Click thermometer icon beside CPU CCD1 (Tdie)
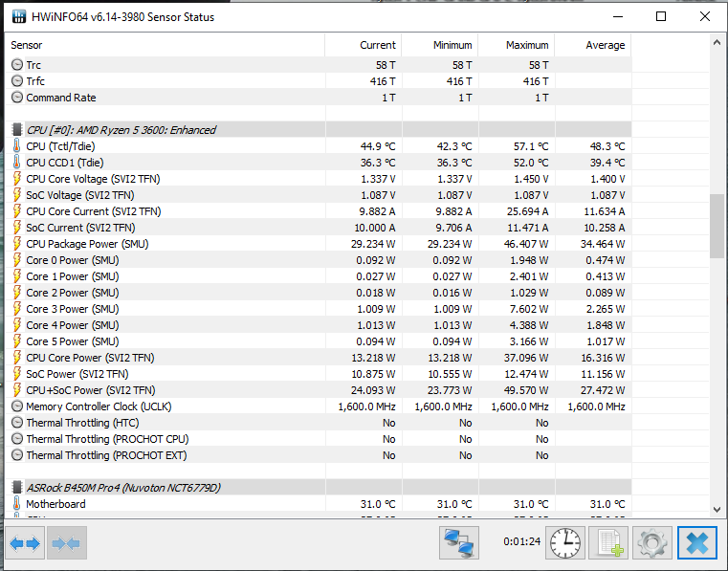The width and height of the screenshot is (728, 571). (x=16, y=163)
